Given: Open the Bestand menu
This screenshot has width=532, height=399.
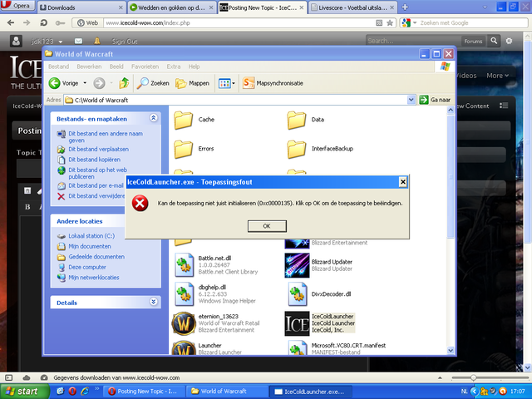Looking at the screenshot, I should coord(58,66).
